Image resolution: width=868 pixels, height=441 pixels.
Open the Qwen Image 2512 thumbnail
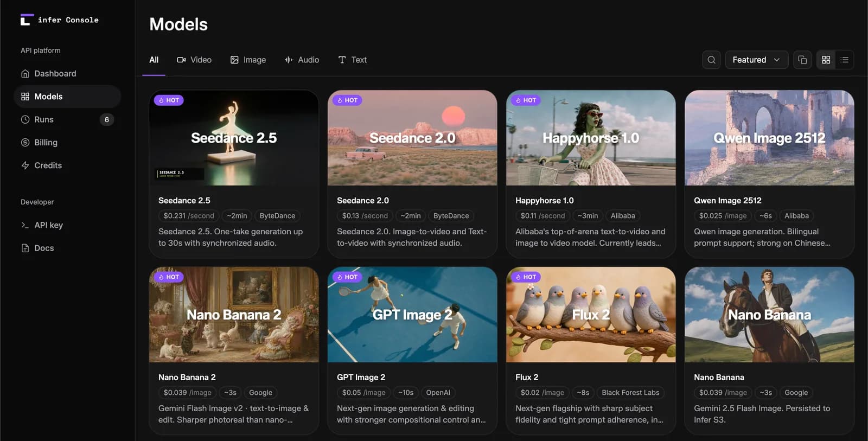(x=769, y=138)
